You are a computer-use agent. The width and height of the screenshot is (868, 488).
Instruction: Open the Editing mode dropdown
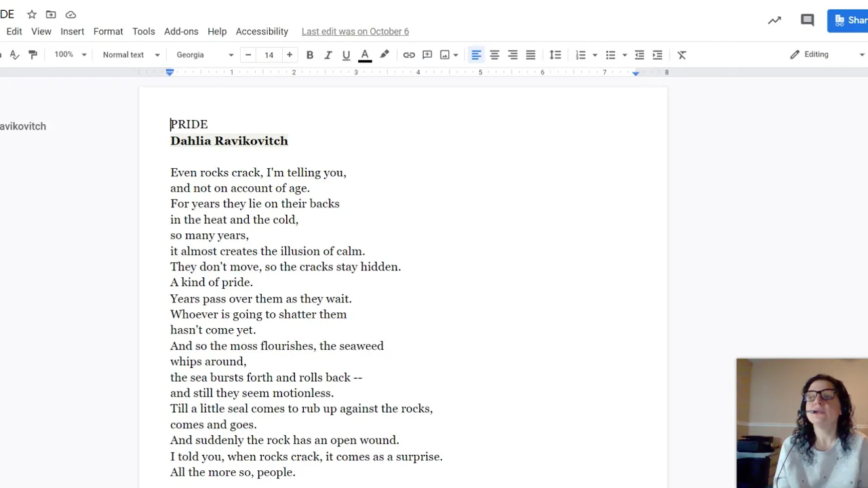point(827,54)
